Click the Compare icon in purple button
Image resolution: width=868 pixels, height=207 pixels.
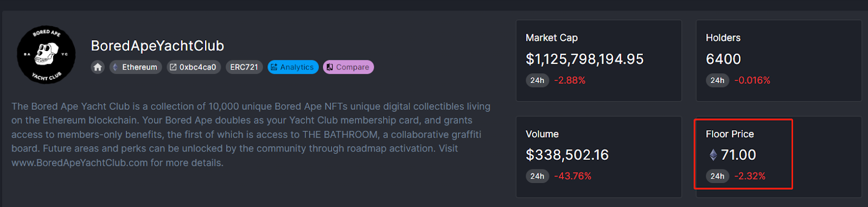pos(330,67)
